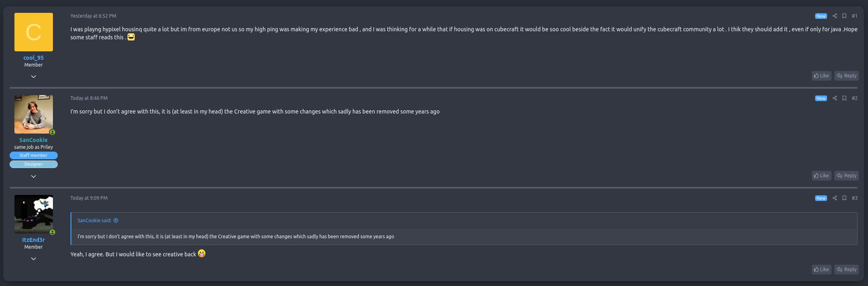Open ItzEnd3r username profile link

click(34, 240)
